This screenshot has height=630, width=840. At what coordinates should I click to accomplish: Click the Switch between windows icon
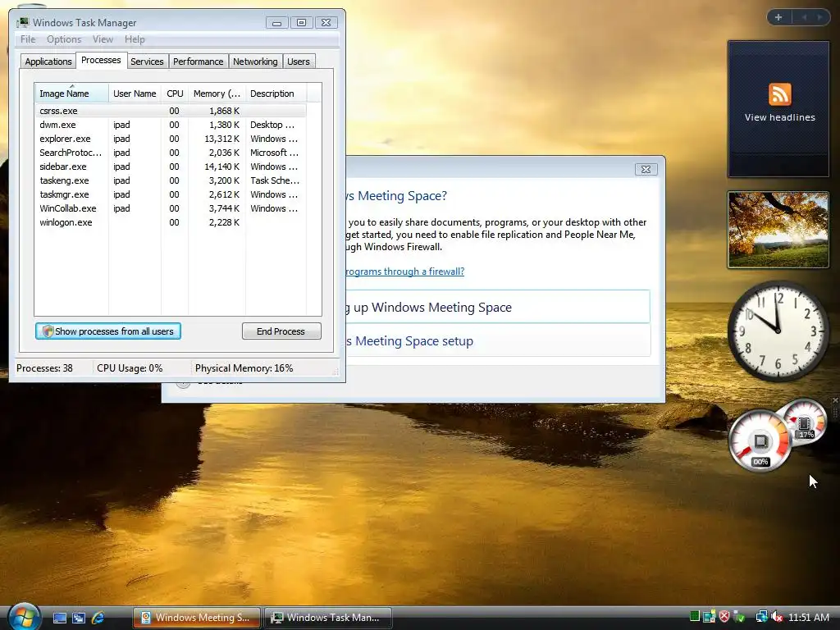point(79,618)
